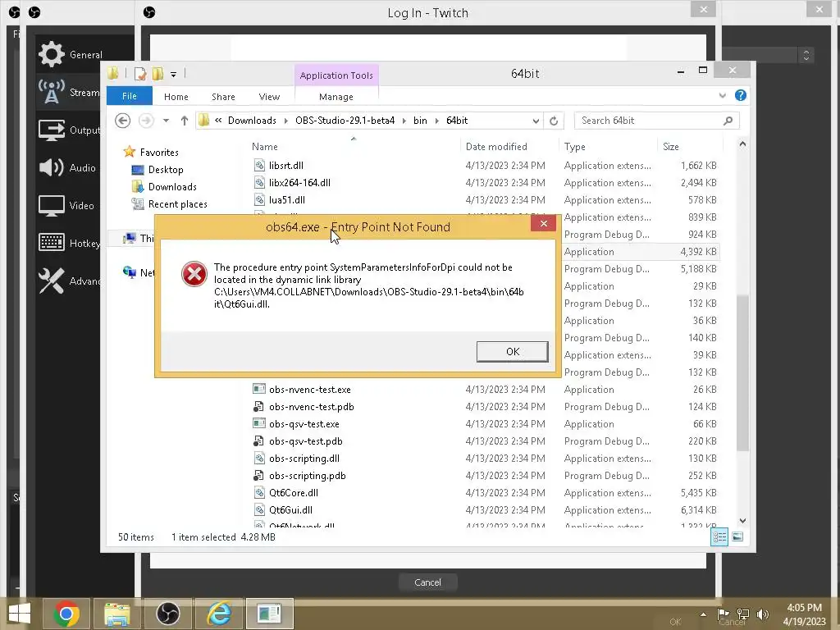This screenshot has height=630, width=840.
Task: Select the libx264-164.dll file
Action: click(x=299, y=183)
